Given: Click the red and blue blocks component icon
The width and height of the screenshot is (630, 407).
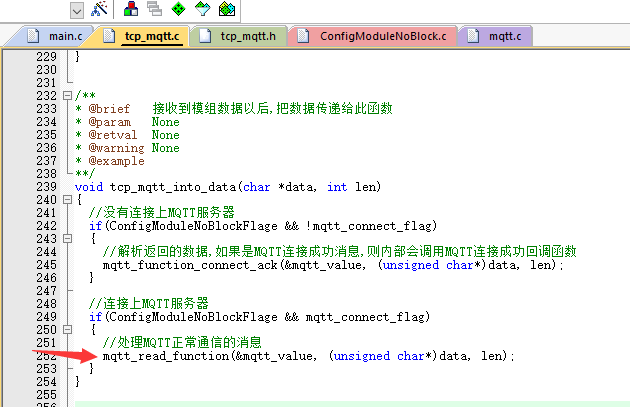Looking at the screenshot, I should coord(131,9).
